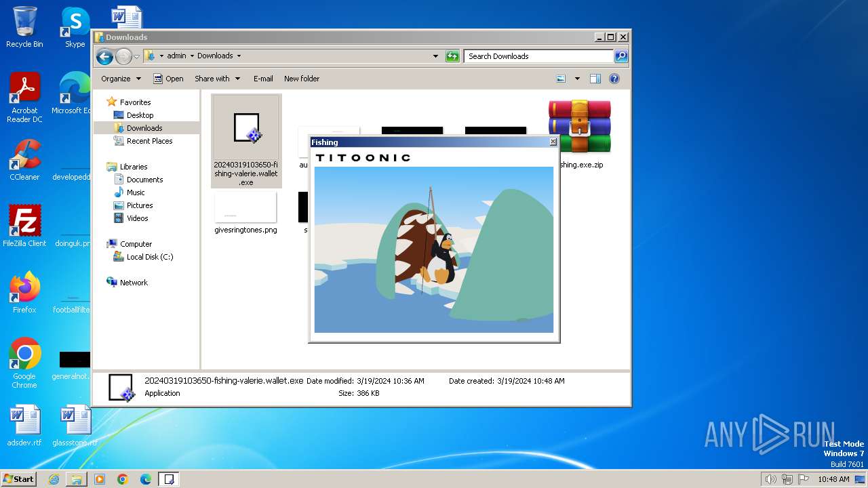Open the Music library
This screenshot has height=488, width=868.
pyautogui.click(x=136, y=192)
